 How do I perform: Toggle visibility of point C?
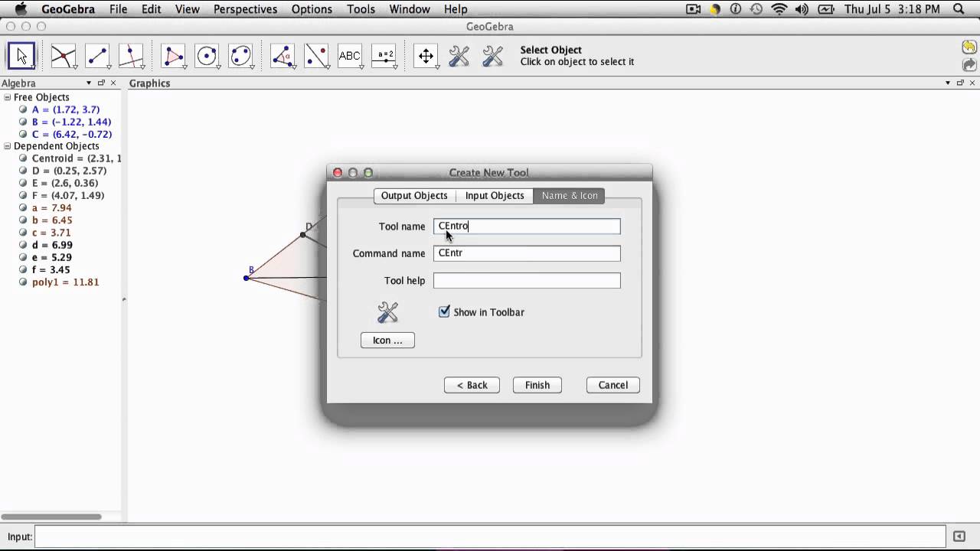point(23,134)
